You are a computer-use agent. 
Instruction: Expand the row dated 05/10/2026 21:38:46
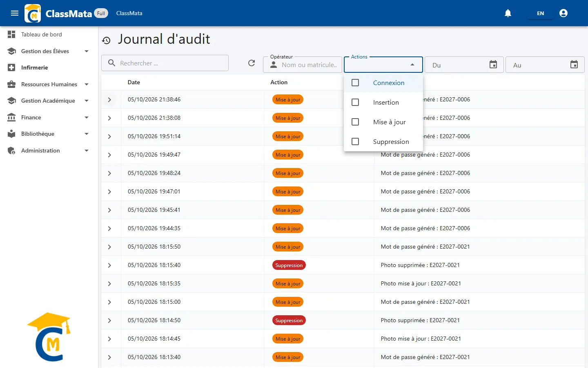pos(109,100)
